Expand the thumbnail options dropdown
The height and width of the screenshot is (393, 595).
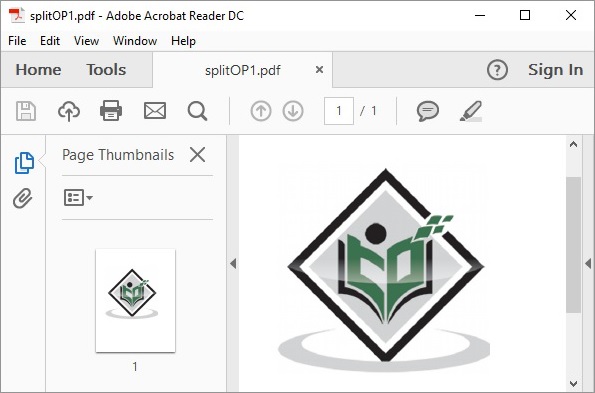coord(78,198)
